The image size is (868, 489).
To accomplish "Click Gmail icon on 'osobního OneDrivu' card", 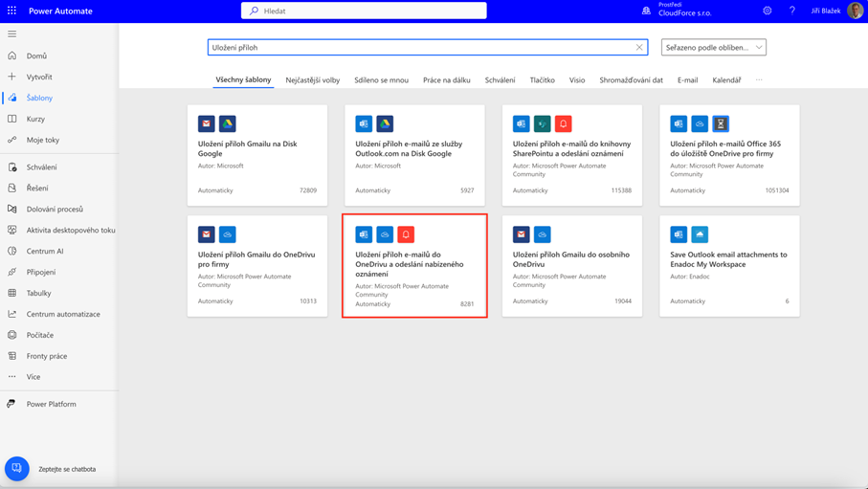I will point(521,234).
